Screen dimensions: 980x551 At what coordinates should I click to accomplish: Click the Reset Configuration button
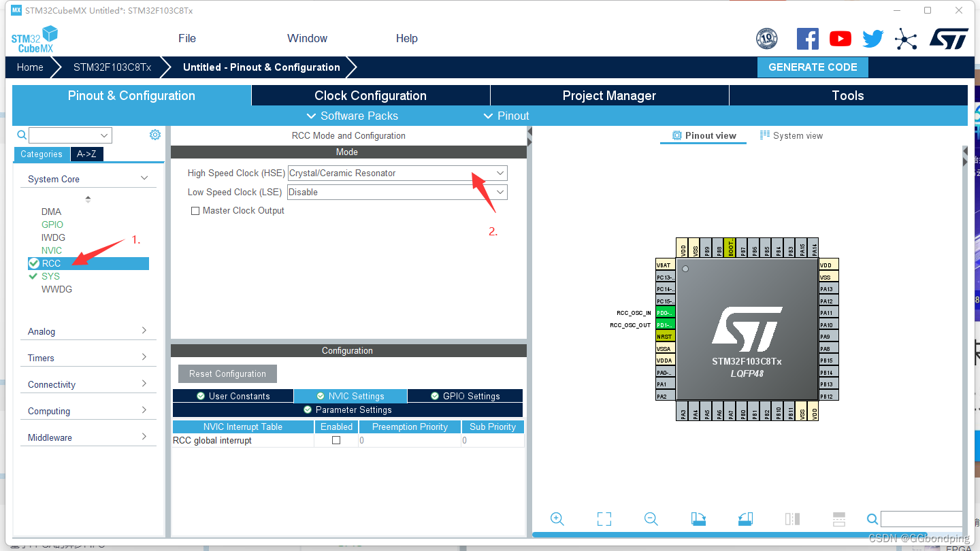[227, 373]
